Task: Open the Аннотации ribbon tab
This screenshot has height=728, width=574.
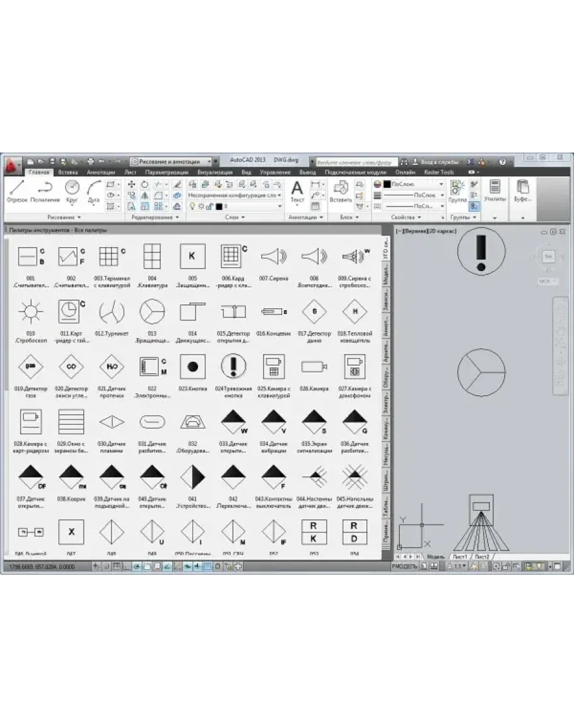Action: pos(101,172)
